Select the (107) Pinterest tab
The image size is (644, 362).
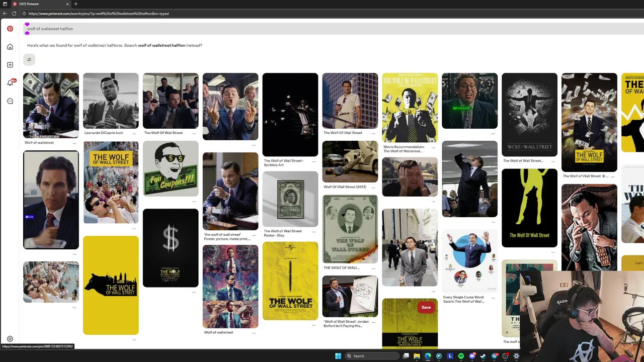40,4
